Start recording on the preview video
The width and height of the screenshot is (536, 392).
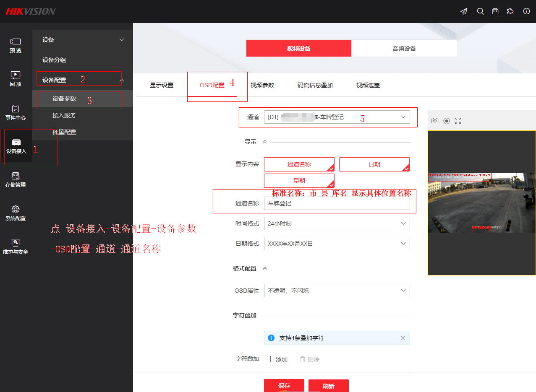[446, 120]
